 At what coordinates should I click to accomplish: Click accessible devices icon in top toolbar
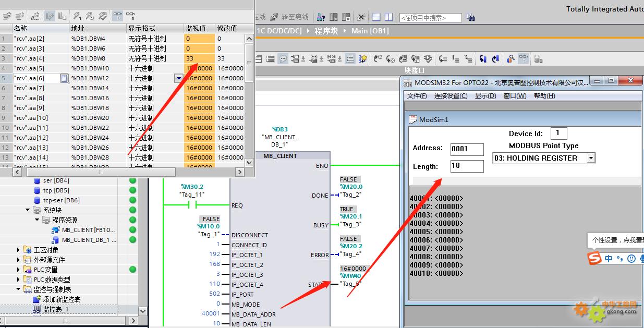coord(321,17)
